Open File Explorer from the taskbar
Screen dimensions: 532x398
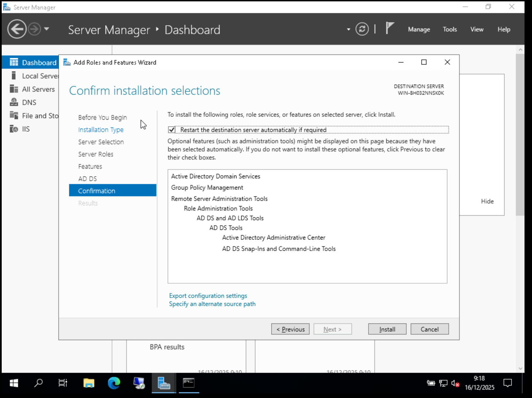click(89, 383)
